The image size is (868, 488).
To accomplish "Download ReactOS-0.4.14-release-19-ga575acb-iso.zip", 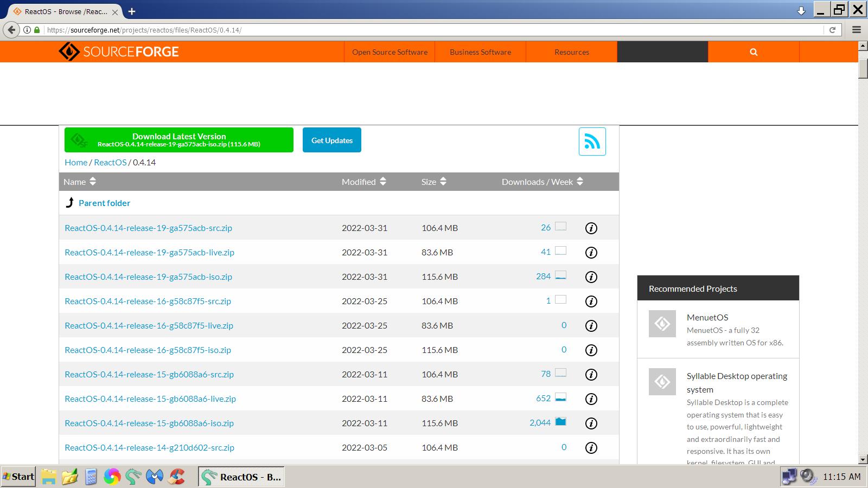I will click(148, 277).
